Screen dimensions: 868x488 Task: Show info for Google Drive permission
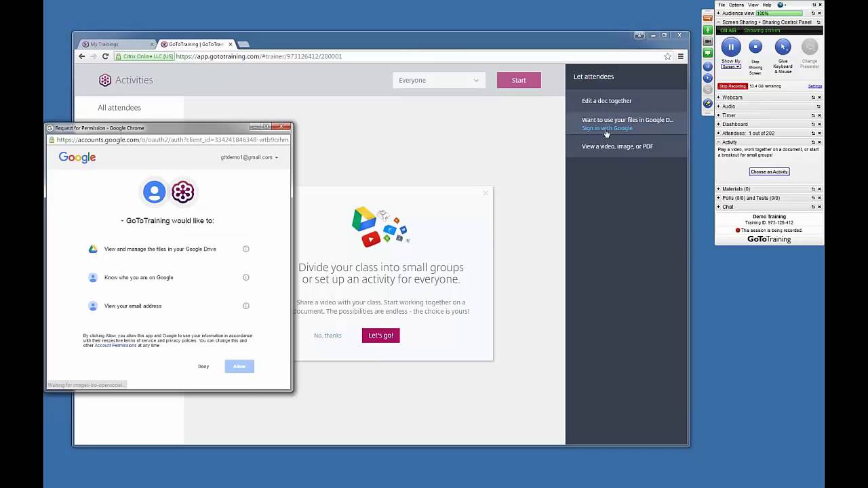[x=246, y=249]
